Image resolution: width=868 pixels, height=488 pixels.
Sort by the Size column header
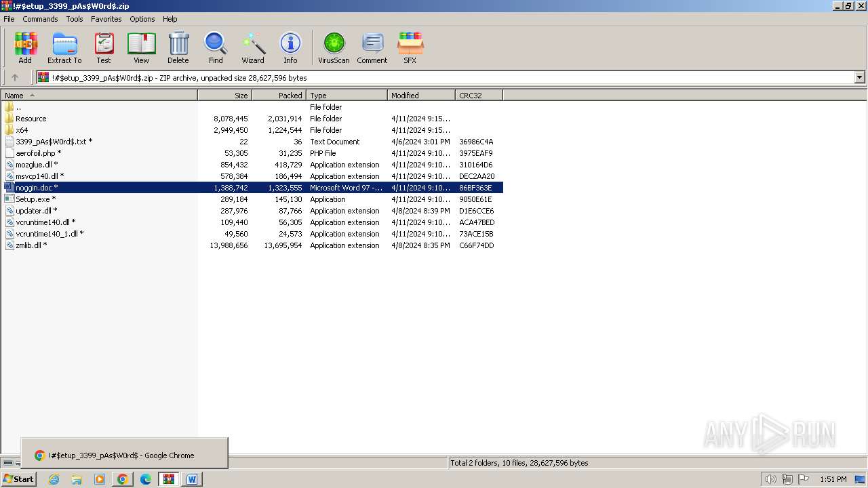225,96
